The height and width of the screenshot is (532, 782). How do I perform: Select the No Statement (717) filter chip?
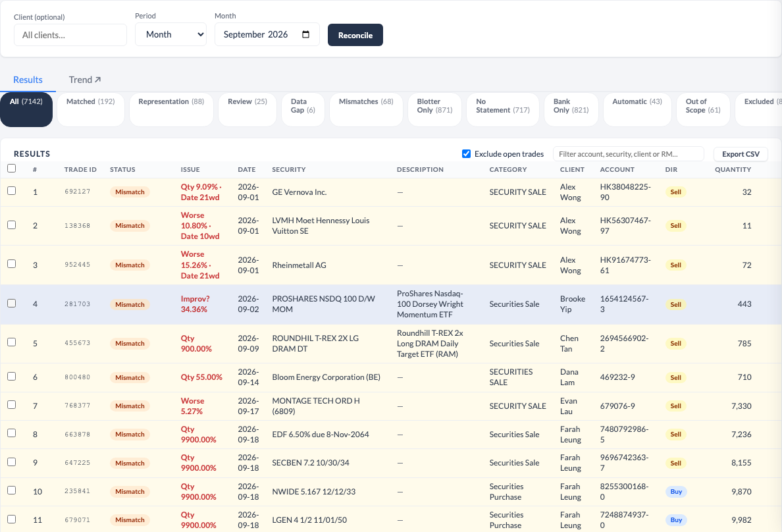(x=503, y=109)
